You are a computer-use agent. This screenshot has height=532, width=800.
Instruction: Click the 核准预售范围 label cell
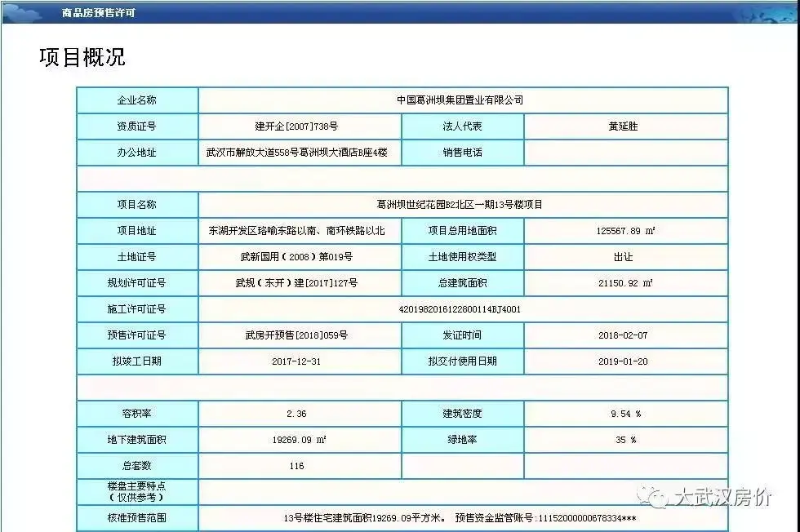(137, 517)
